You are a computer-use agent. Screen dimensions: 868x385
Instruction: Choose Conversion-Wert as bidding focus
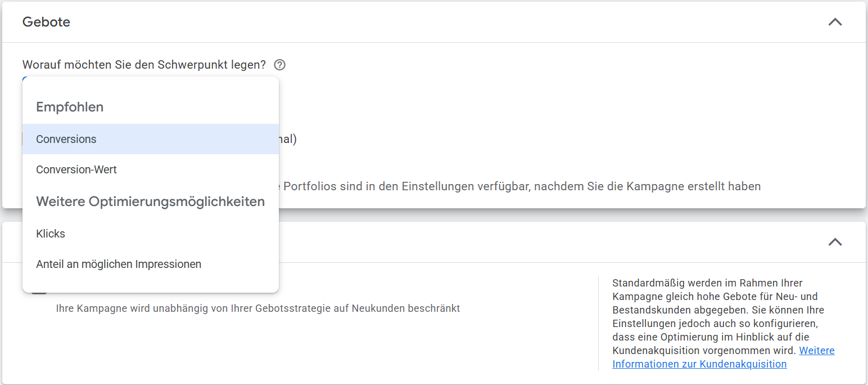pos(76,169)
